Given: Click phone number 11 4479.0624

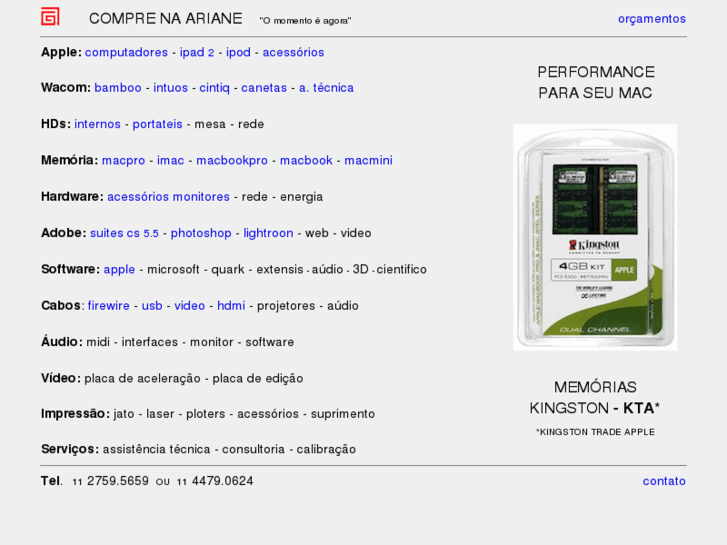Looking at the screenshot, I should point(215,481).
